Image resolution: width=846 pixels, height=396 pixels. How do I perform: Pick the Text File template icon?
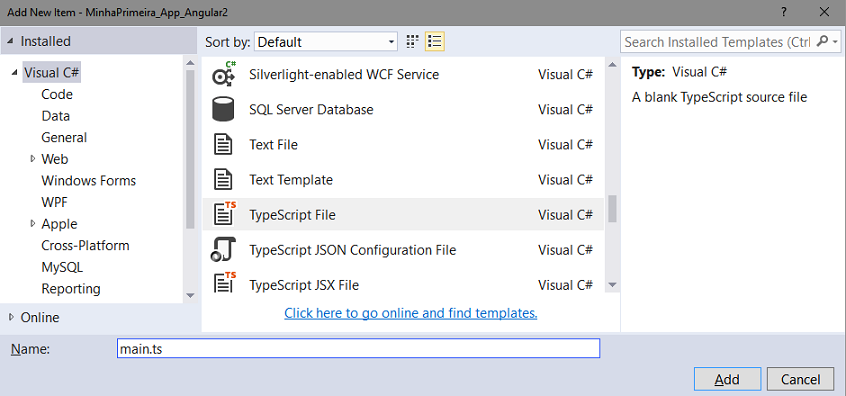click(x=223, y=145)
